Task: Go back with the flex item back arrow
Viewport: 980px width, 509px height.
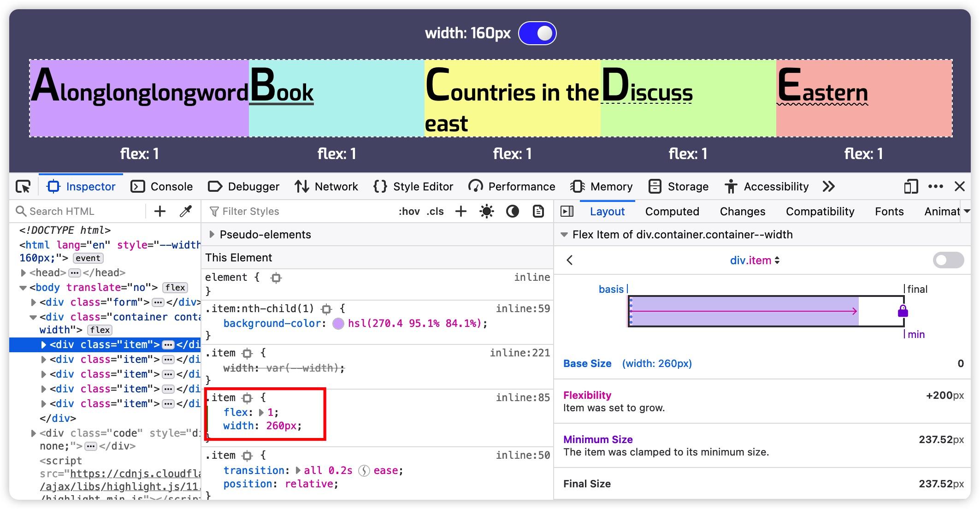Action: 570,260
